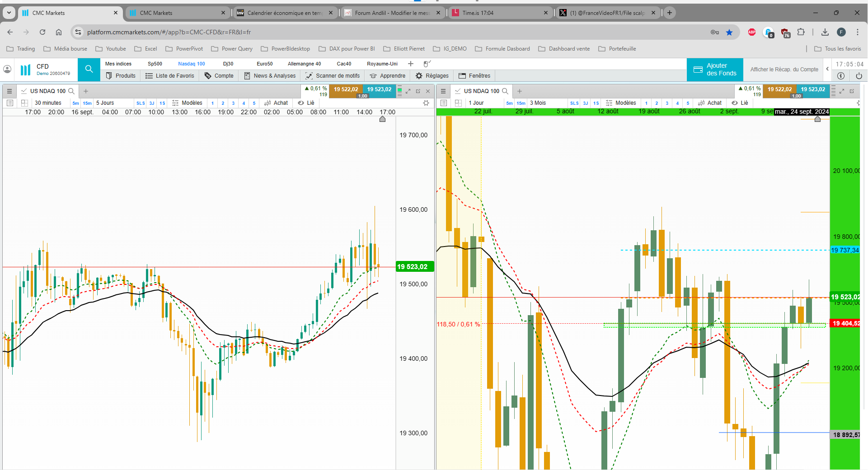
Task: Maximize the left chart window
Action: click(x=408, y=91)
